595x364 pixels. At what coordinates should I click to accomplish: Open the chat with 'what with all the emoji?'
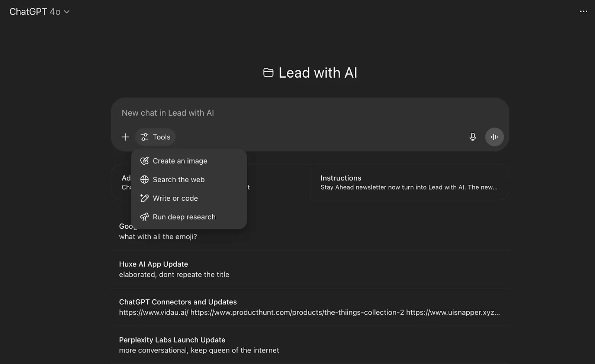309,232
